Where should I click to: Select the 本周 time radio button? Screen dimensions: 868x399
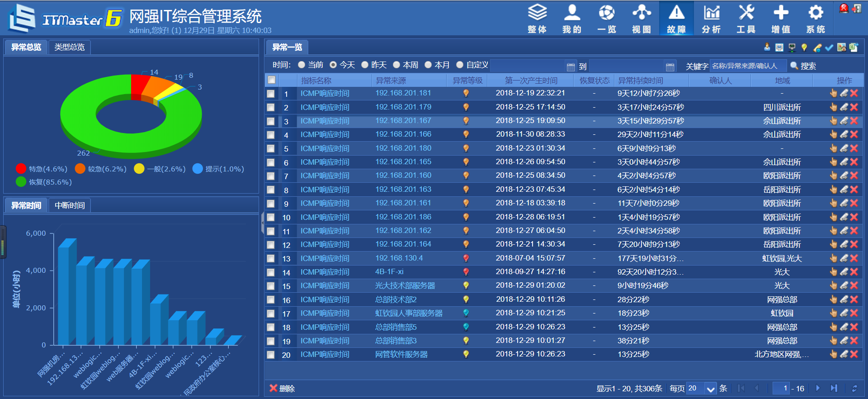[396, 65]
